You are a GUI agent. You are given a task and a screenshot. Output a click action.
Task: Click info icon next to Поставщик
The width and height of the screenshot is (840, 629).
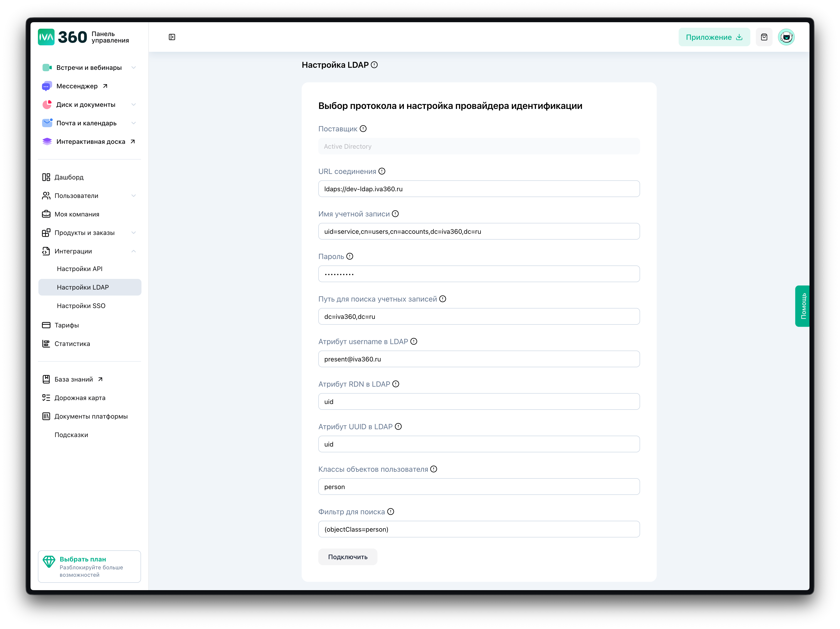tap(363, 129)
